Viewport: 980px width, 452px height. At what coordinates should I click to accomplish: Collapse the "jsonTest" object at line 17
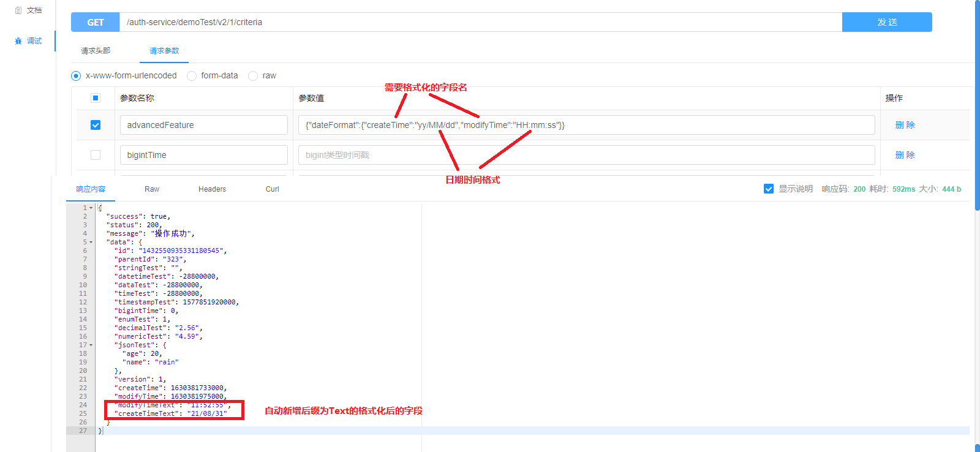point(91,345)
